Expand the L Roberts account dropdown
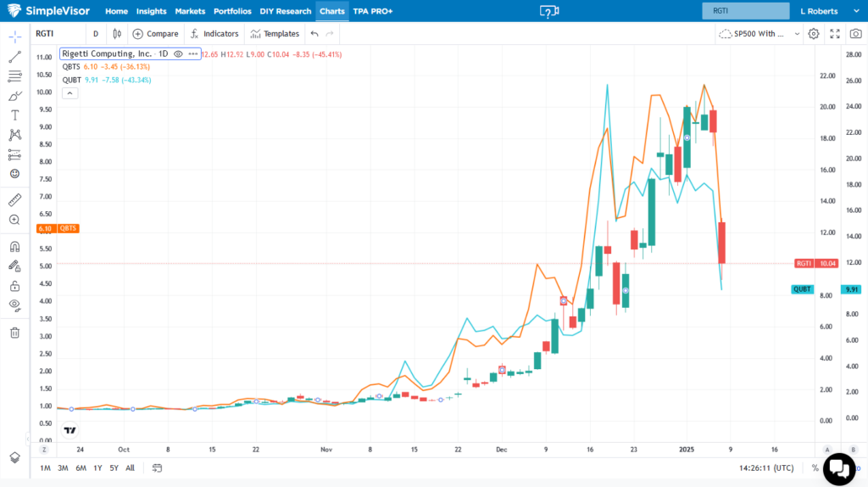Viewport: 868px width, 487px height. pos(830,11)
